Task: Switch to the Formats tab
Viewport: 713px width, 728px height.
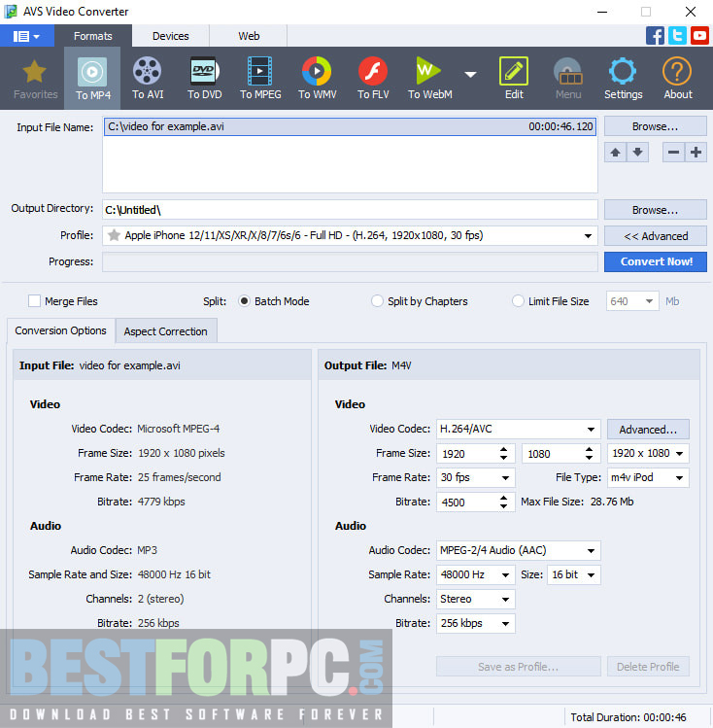Action: click(x=93, y=36)
